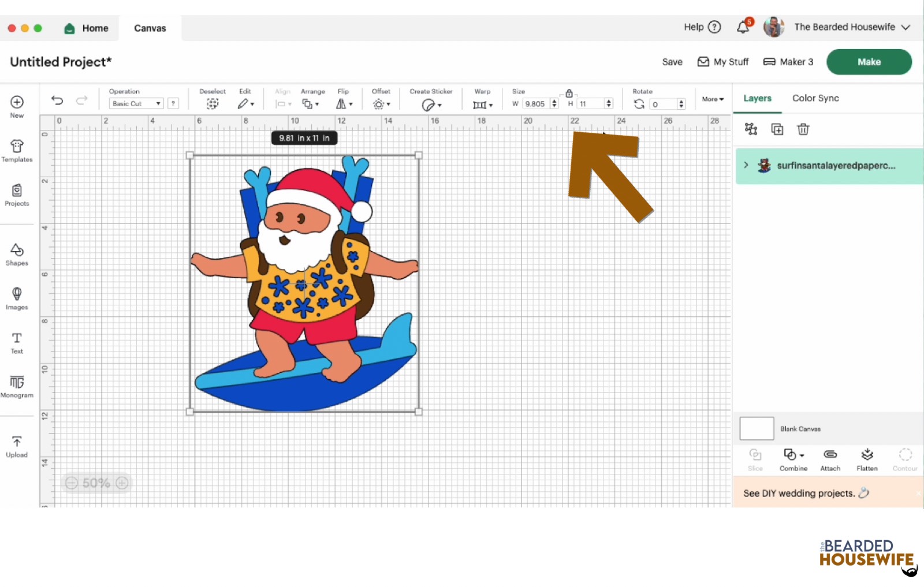The height and width of the screenshot is (587, 924).
Task: Switch to the Layers tab
Action: pyautogui.click(x=757, y=98)
